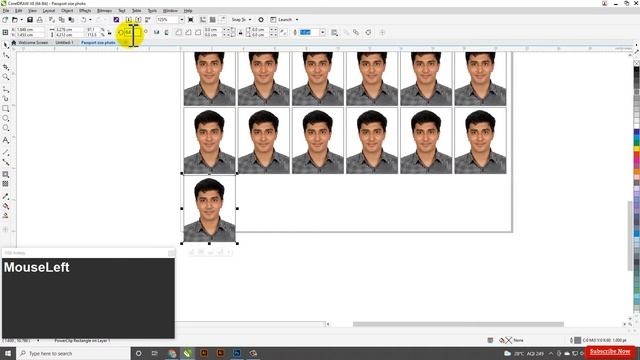640x360 pixels.
Task: Select the Connector line tool
Action: [x=6, y=162]
